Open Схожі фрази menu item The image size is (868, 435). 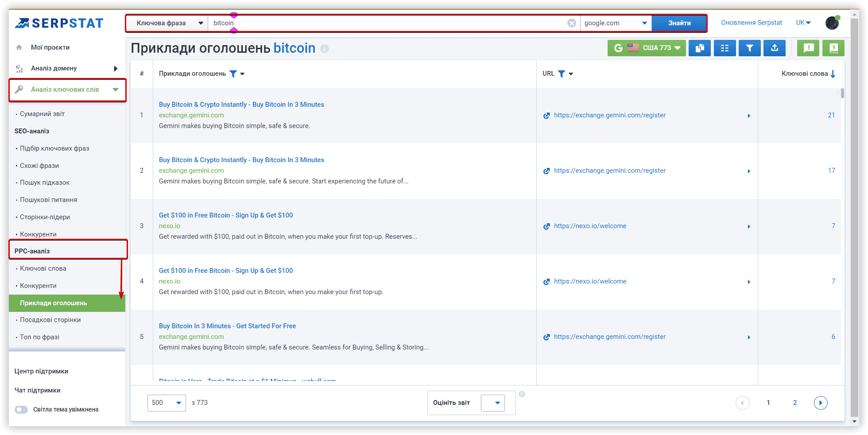click(39, 166)
